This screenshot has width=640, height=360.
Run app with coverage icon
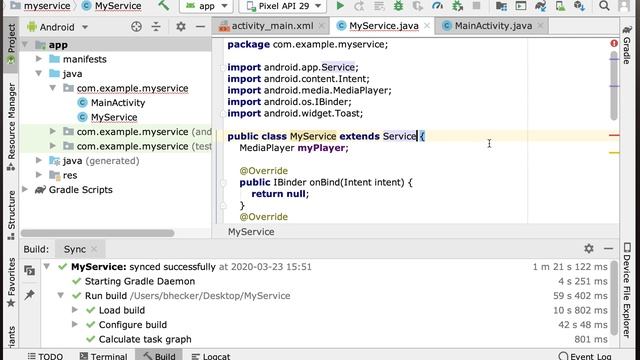[x=418, y=6]
